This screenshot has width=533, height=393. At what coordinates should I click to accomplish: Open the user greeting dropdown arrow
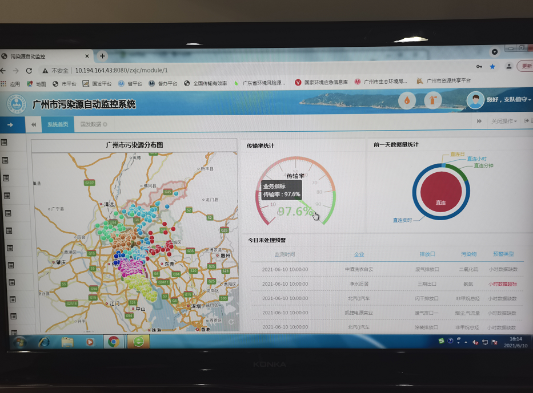pyautogui.click(x=529, y=100)
